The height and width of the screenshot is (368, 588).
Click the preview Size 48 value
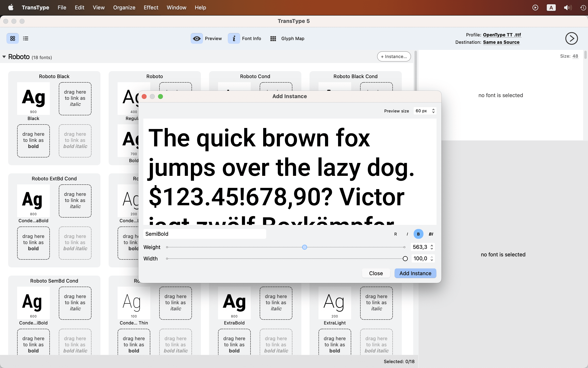575,56
